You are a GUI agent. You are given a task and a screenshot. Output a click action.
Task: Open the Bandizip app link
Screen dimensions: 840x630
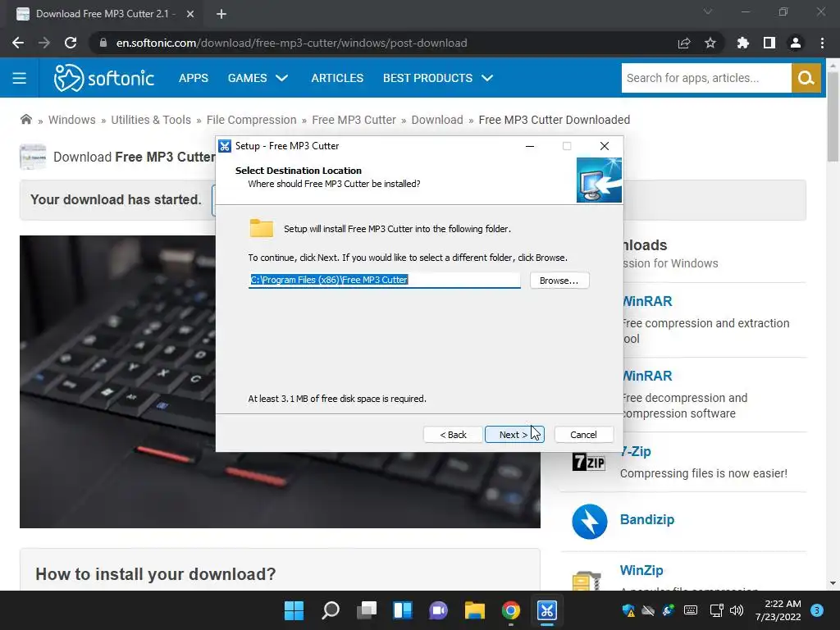coord(647,519)
